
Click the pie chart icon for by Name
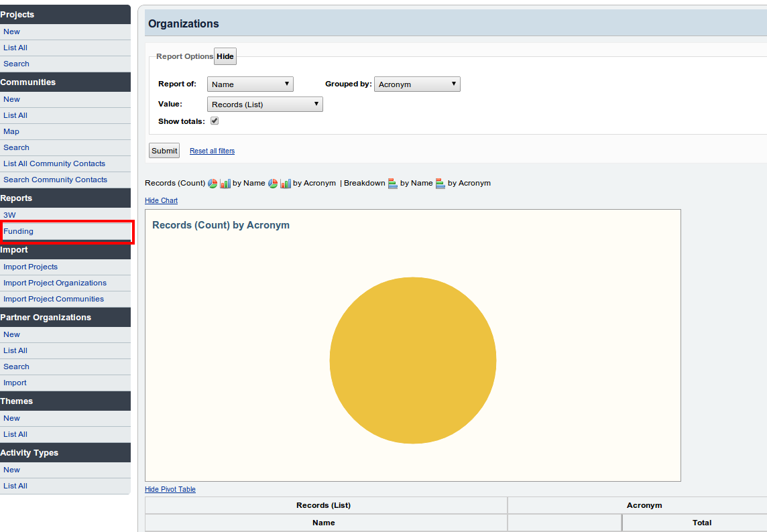point(213,184)
